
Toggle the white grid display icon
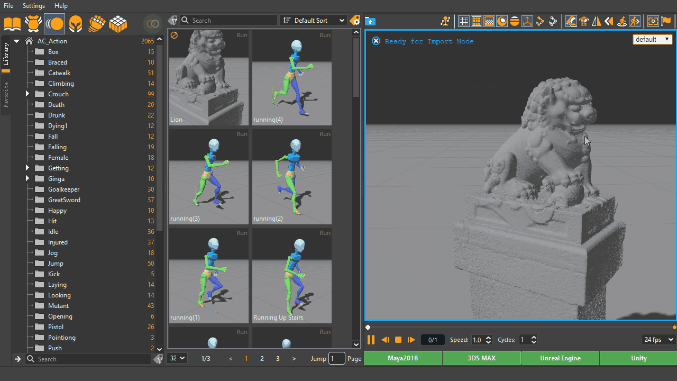tap(464, 21)
